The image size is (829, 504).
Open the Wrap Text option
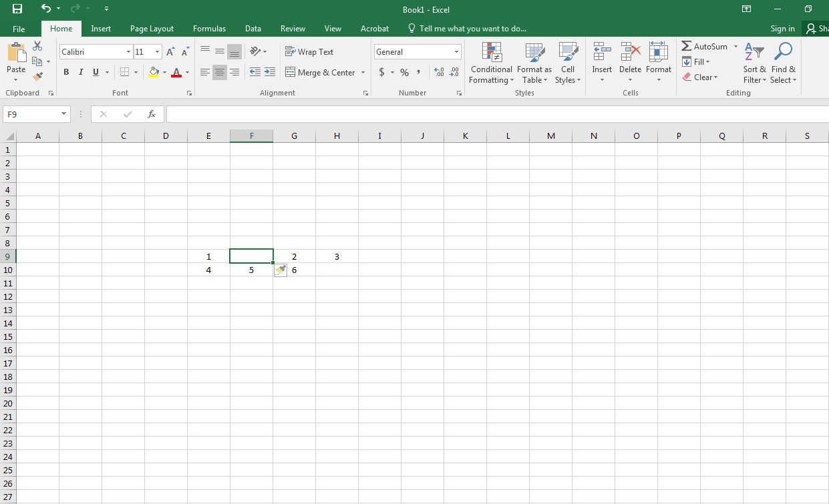(x=309, y=51)
